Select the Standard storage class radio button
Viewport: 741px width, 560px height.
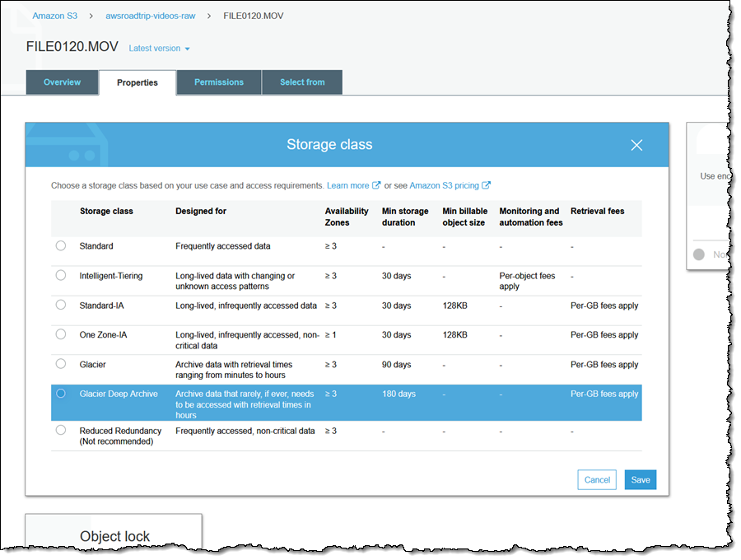coord(60,245)
